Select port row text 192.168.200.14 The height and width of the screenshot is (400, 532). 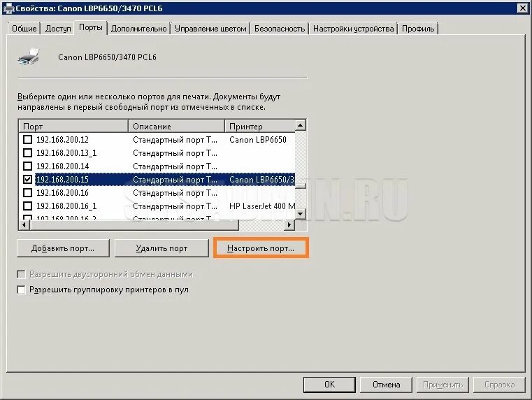pyautogui.click(x=62, y=166)
